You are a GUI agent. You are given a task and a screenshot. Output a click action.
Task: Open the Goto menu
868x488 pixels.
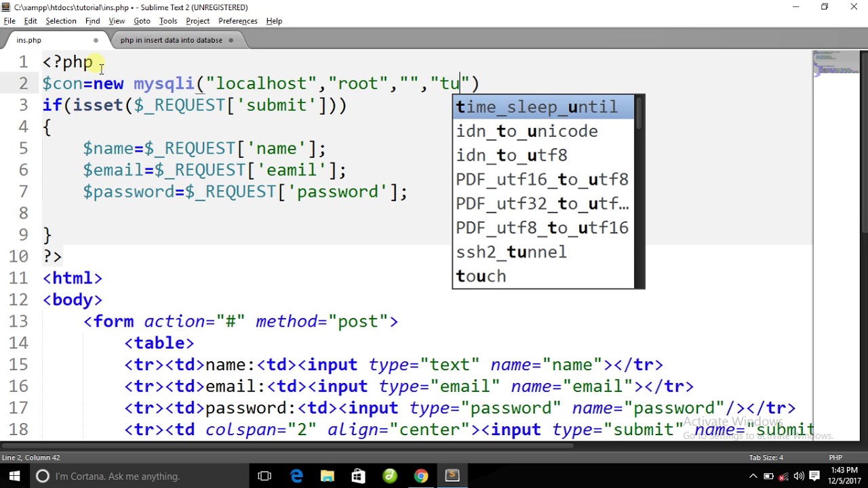pyautogui.click(x=142, y=21)
